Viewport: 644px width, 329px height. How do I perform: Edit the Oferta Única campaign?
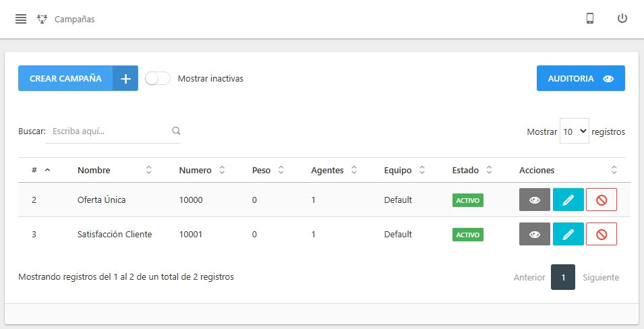pos(568,200)
